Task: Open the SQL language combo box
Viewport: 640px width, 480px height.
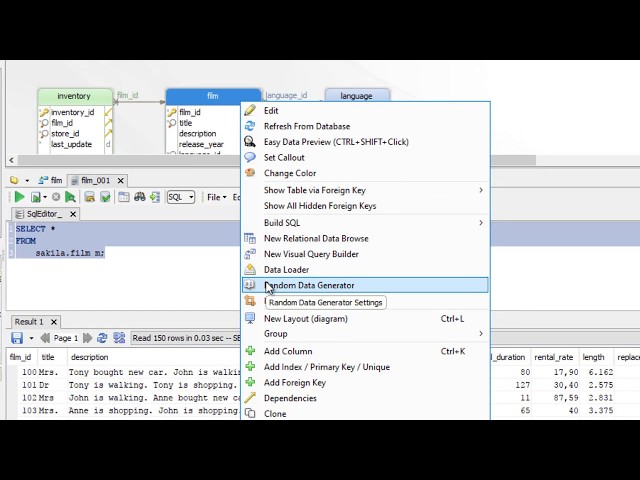Action: click(x=181, y=197)
